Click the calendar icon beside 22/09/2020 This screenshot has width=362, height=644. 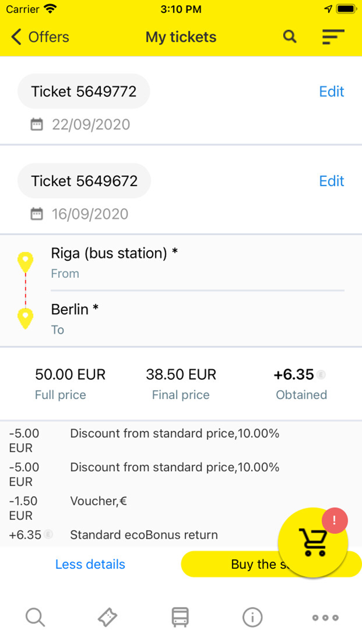[x=37, y=125]
